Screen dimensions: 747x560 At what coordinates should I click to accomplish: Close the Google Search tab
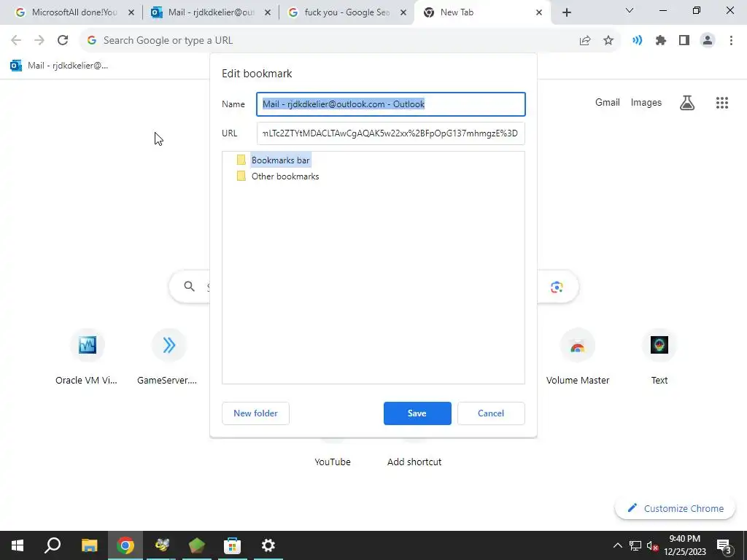coord(403,13)
